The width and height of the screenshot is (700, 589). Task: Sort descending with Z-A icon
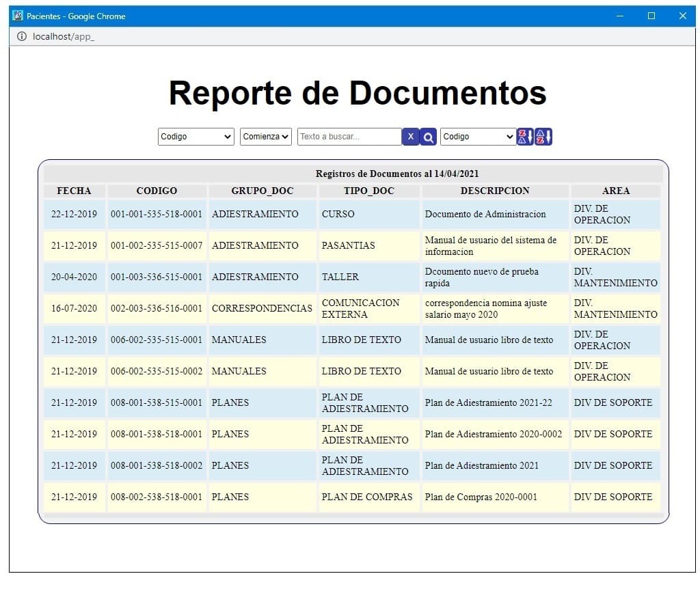525,137
